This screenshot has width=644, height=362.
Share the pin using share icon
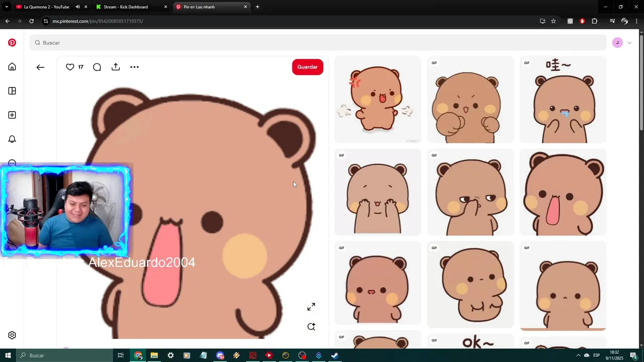pyautogui.click(x=116, y=67)
